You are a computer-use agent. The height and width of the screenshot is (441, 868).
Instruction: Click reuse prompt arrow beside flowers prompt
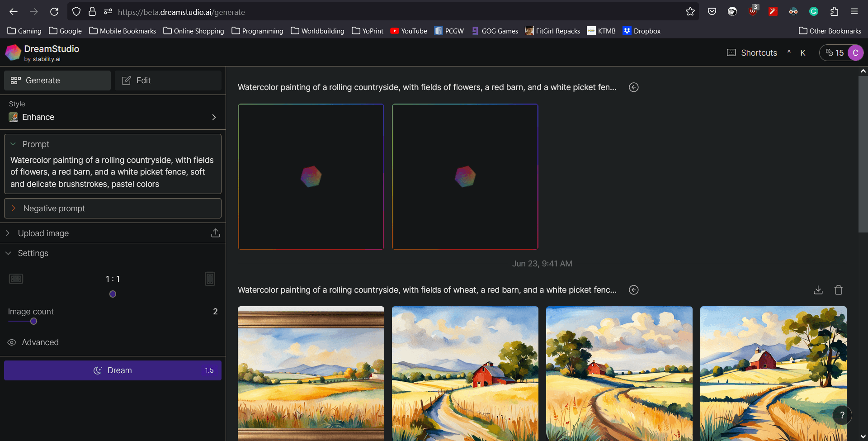633,87
